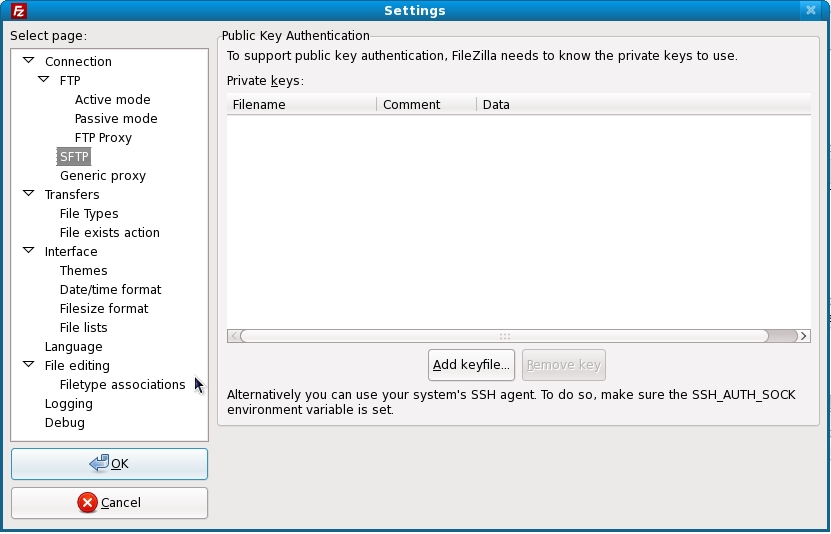The height and width of the screenshot is (534, 831).
Task: Open the File Types page
Action: [89, 213]
